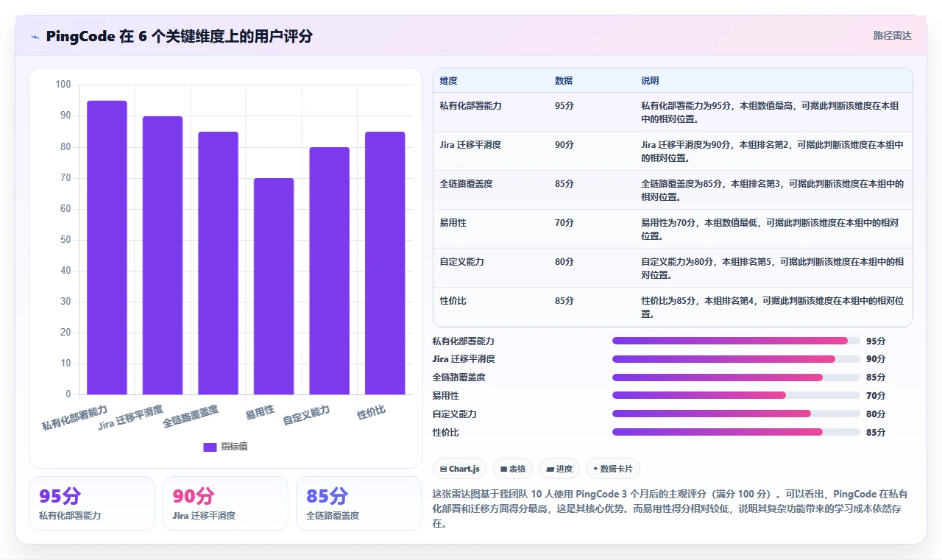Click the 90分 Jira 迁移平滑度 data card
Image resolution: width=942 pixels, height=560 pixels.
point(225,503)
